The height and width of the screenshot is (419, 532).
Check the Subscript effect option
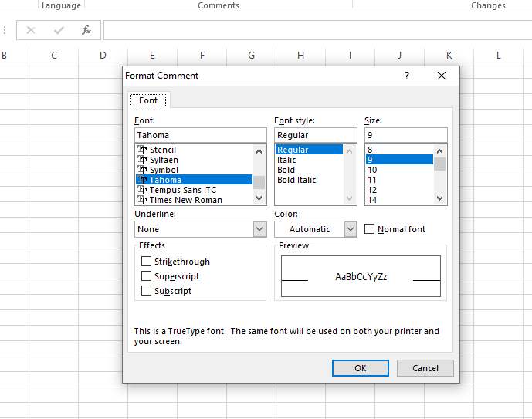(x=146, y=291)
